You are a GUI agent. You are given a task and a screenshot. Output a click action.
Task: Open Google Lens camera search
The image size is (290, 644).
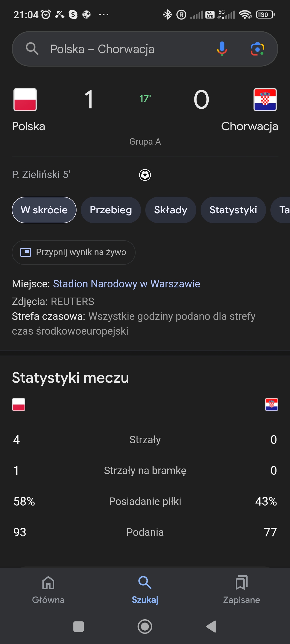[257, 49]
